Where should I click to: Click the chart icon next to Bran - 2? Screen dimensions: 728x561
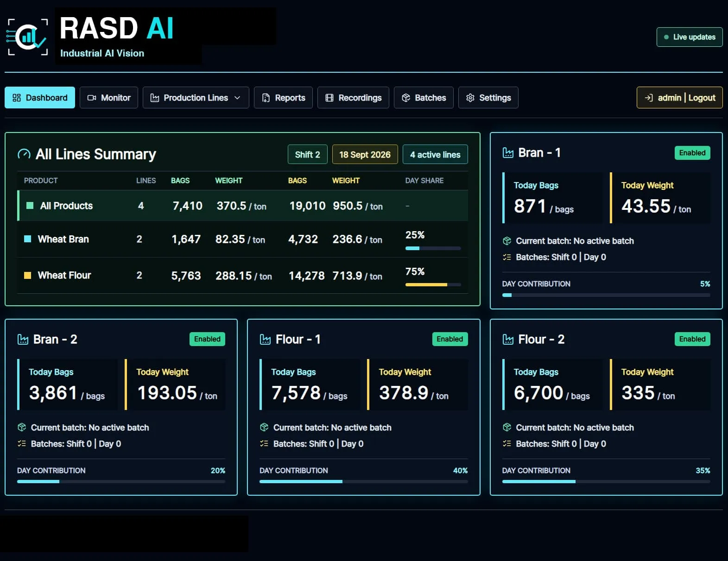click(x=23, y=340)
